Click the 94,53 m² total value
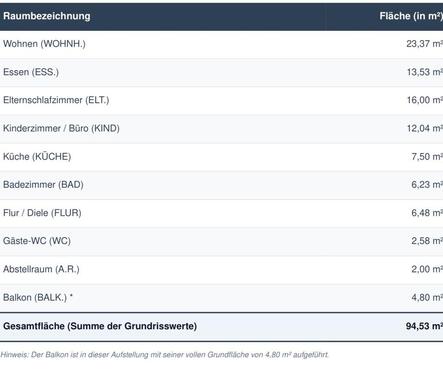Image resolution: width=443 pixels, height=375 pixels. [x=424, y=326]
